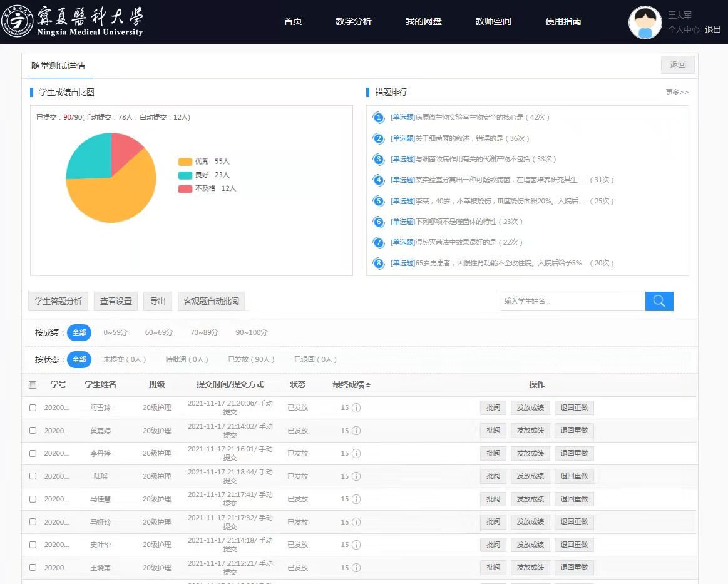
Task: Click info icon next to 王晓萧's score
Action: [x=356, y=568]
